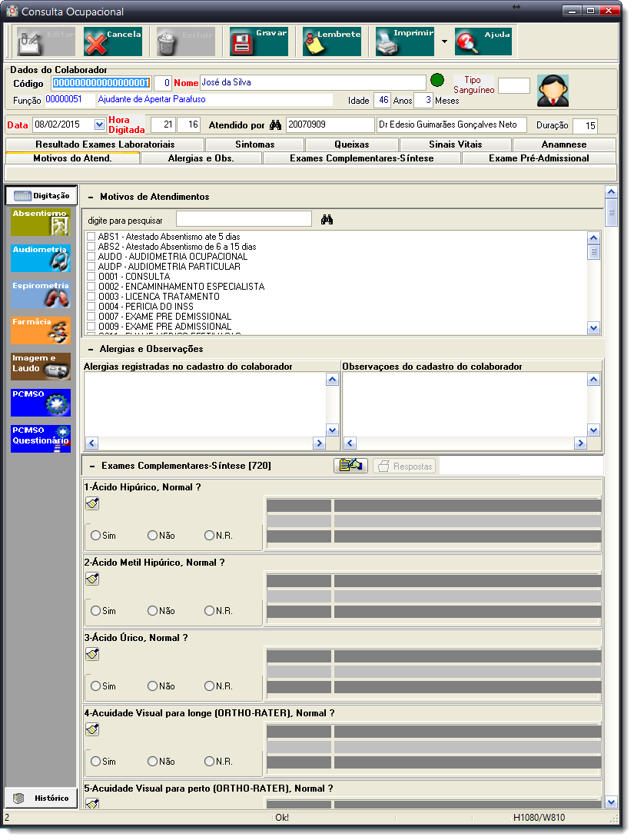Switch to Resultado Exames Laboratoriais tab
The image size is (634, 840).
[105, 144]
